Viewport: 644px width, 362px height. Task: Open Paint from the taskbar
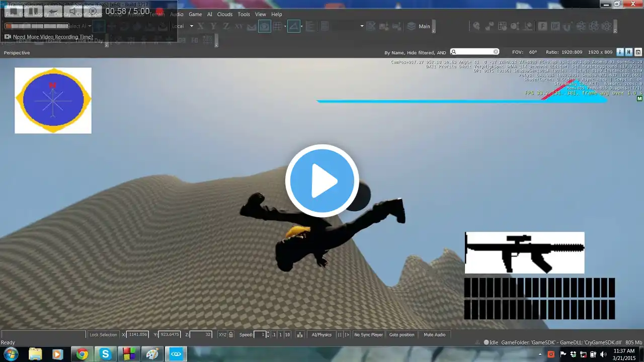coord(152,354)
